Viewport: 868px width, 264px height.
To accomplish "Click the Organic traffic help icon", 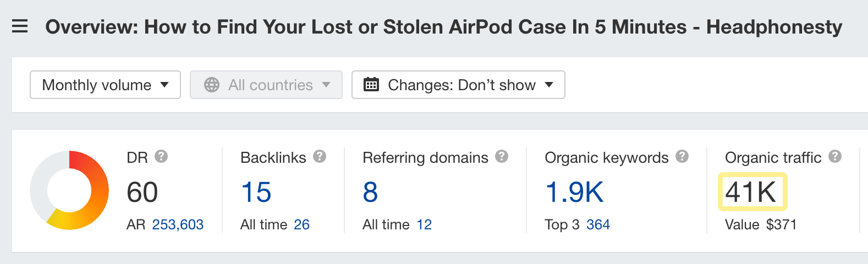I will (x=835, y=157).
